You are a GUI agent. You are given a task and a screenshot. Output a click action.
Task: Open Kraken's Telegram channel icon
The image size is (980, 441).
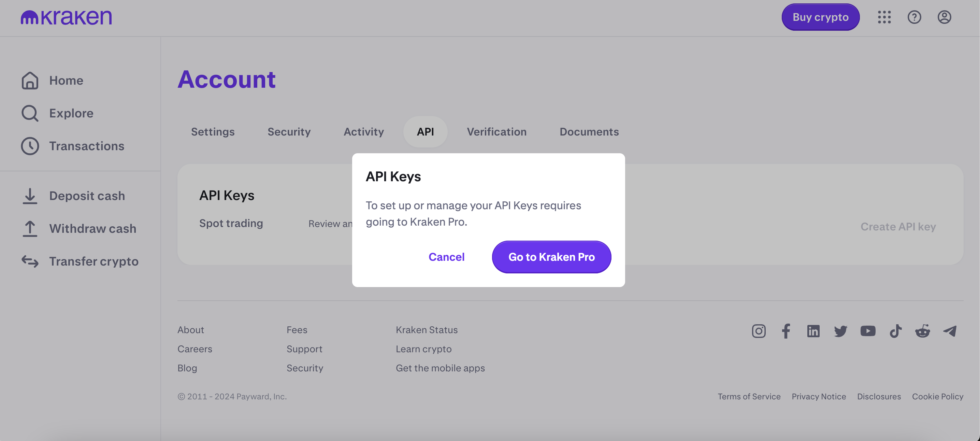pos(950,331)
